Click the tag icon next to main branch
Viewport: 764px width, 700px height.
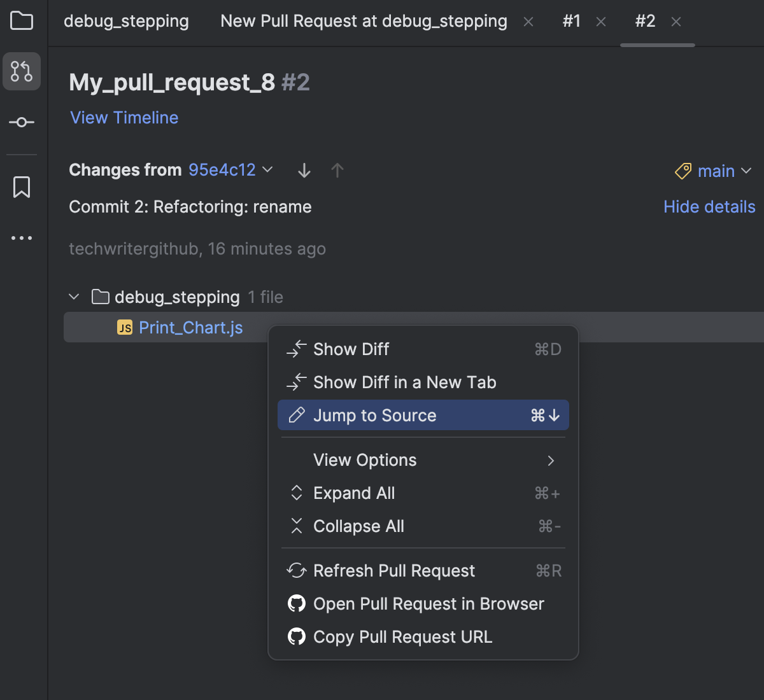click(683, 171)
